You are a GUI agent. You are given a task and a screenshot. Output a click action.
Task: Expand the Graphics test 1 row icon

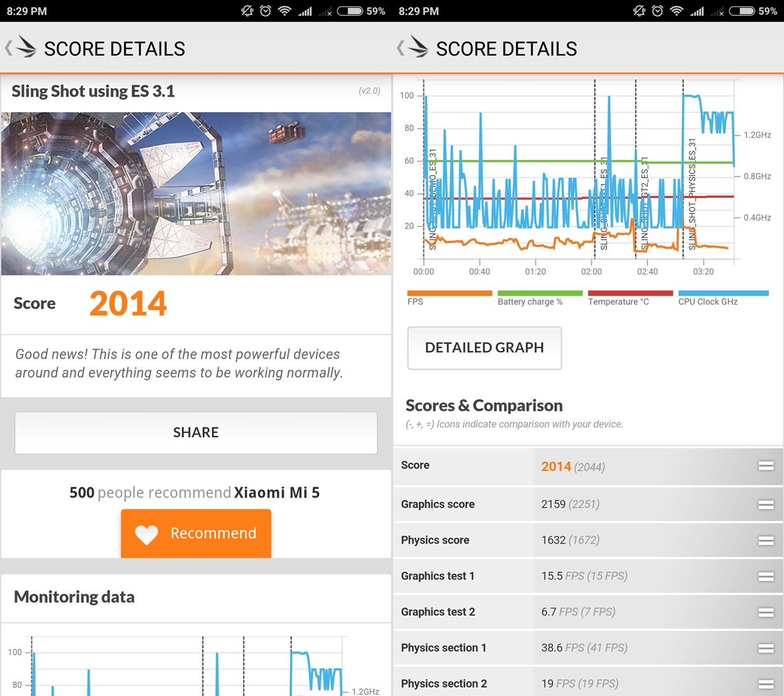point(766,576)
